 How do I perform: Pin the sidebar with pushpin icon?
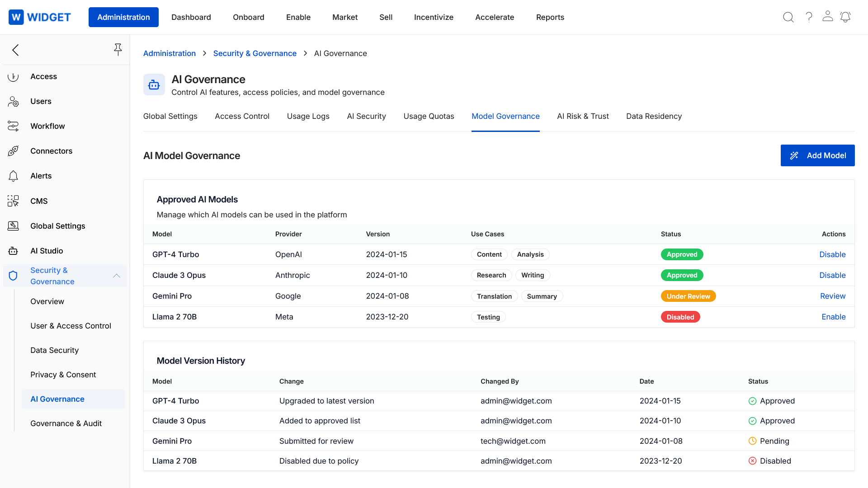[x=118, y=50]
